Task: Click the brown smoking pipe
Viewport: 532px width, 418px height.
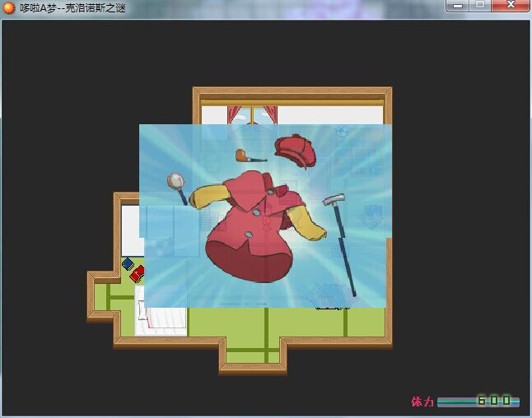Action: point(250,156)
